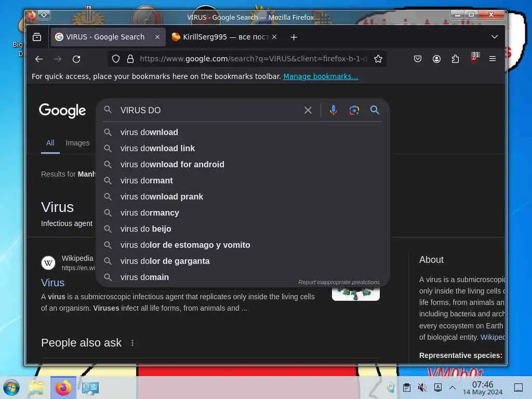
Task: Click the Firefox View icon
Action: pos(37,37)
